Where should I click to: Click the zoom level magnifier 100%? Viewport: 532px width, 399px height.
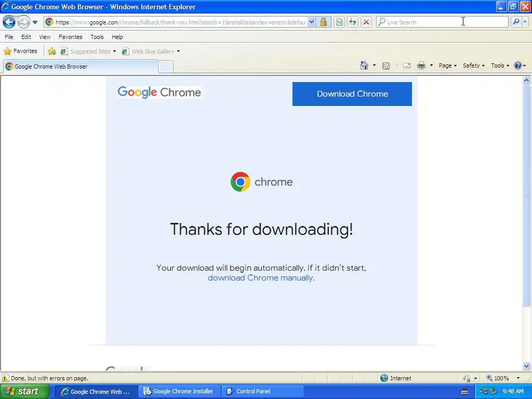498,378
